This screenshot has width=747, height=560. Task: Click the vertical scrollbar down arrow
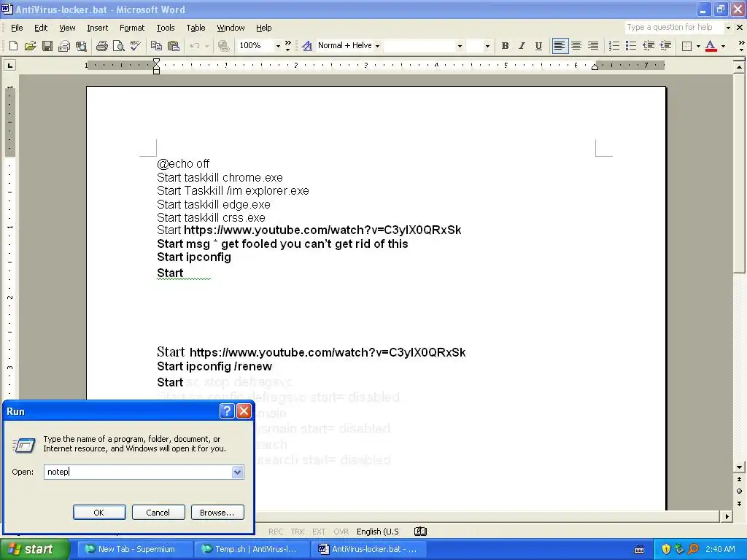pyautogui.click(x=739, y=467)
